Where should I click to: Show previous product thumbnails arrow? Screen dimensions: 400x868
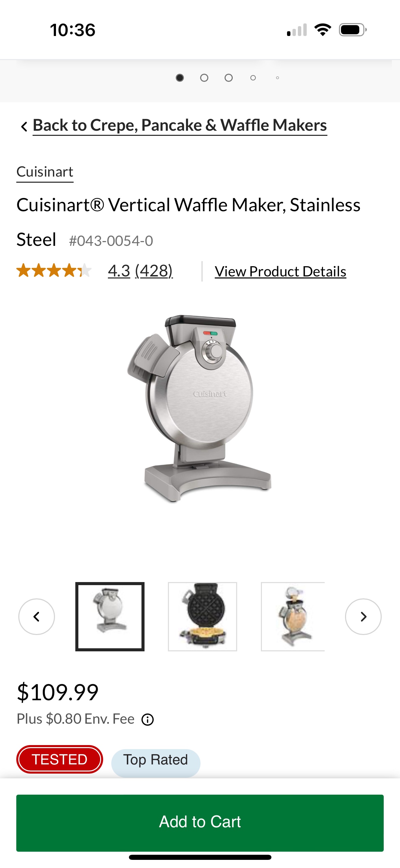click(37, 616)
